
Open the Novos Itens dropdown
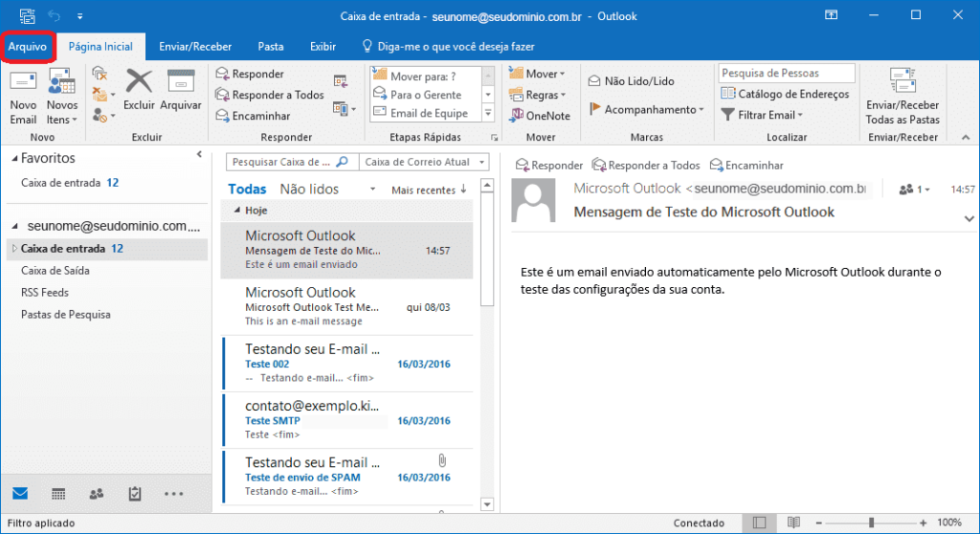62,97
